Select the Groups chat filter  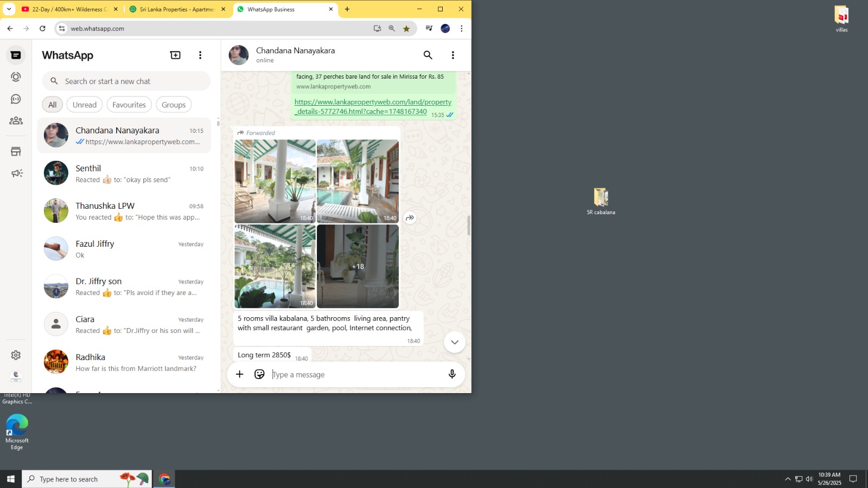pos(174,105)
